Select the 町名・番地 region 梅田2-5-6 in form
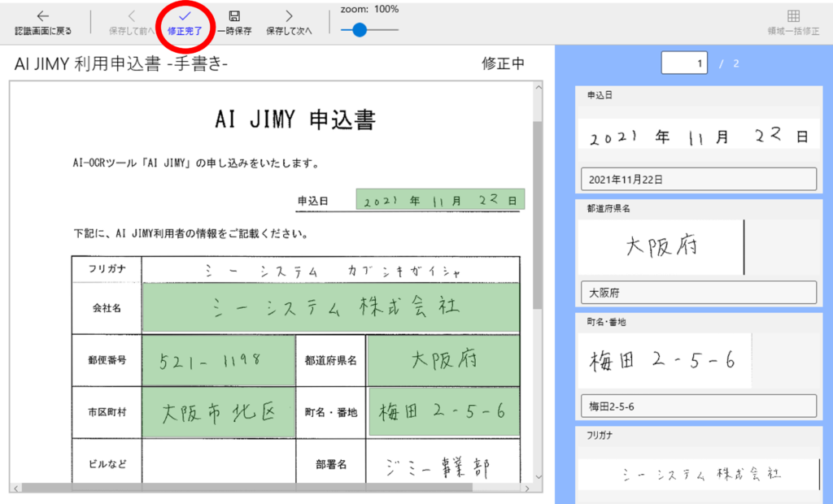Screen dimensions: 833x504 [x=443, y=411]
